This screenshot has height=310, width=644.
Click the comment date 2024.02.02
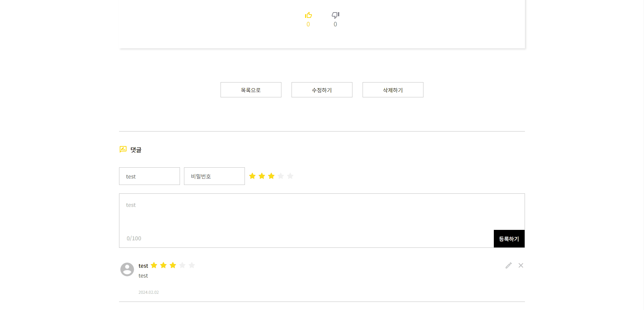click(x=148, y=292)
